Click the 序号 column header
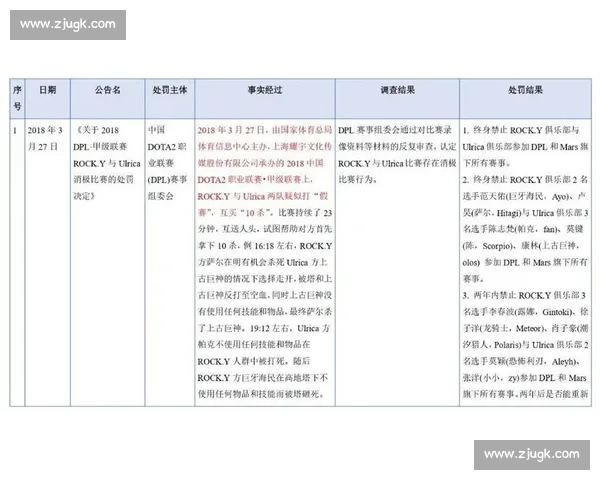The height and width of the screenshot is (480, 600). (17, 98)
